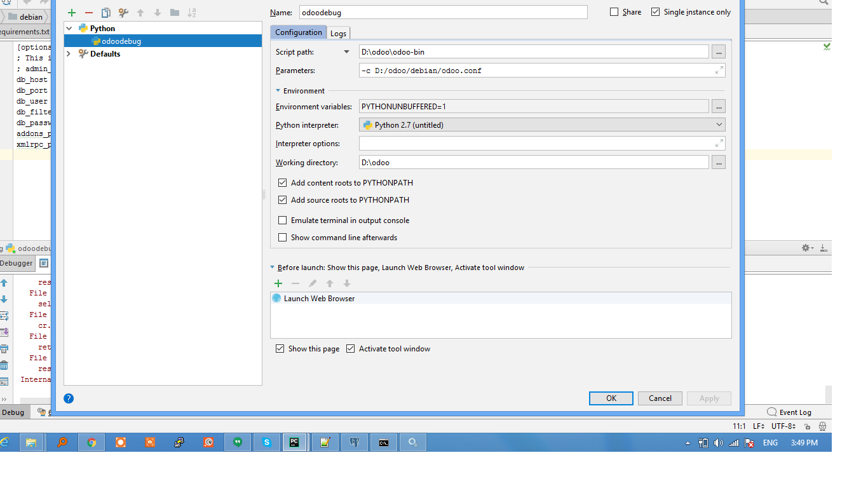Cancel the run configuration dialog
Screen dimensions: 868x488
click(660, 398)
